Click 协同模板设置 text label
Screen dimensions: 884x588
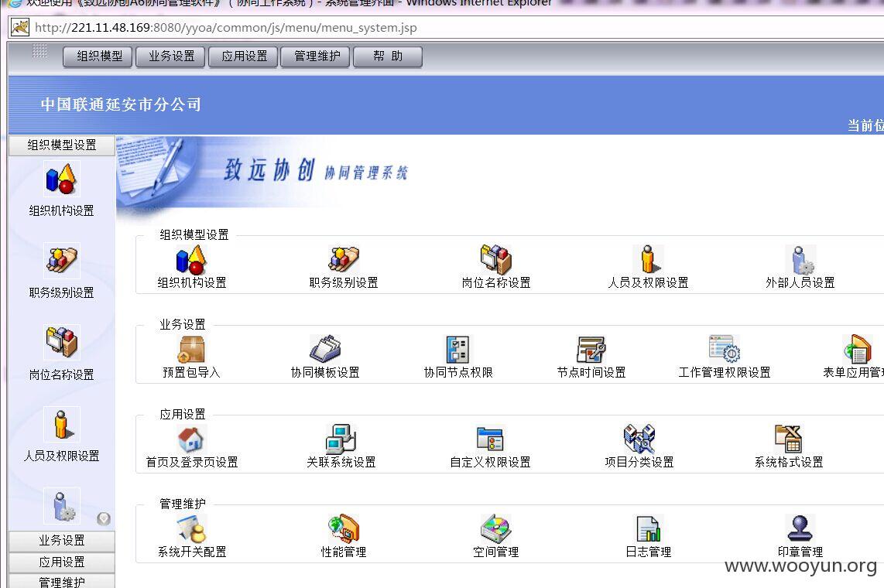point(325,372)
